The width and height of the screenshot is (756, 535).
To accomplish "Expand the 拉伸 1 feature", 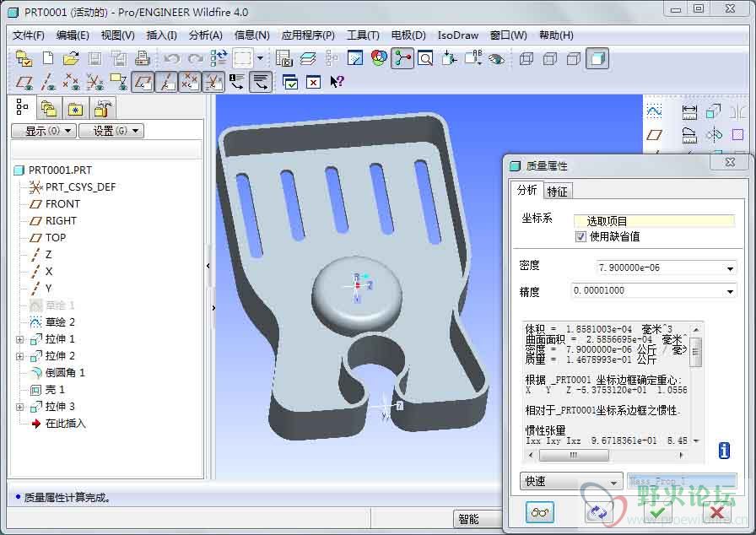I will pos(19,339).
